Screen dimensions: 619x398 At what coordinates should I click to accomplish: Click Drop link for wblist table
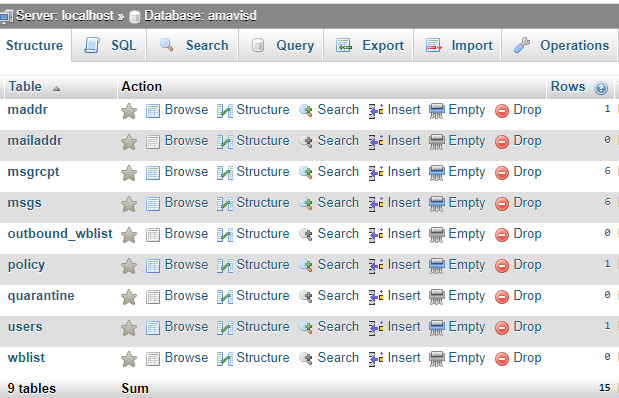(x=527, y=358)
